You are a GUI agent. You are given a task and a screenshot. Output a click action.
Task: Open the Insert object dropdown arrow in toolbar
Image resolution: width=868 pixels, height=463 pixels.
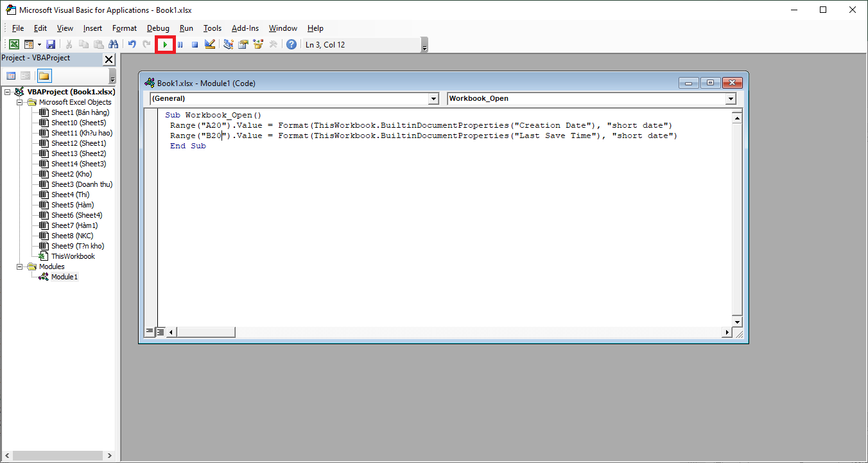(x=39, y=44)
